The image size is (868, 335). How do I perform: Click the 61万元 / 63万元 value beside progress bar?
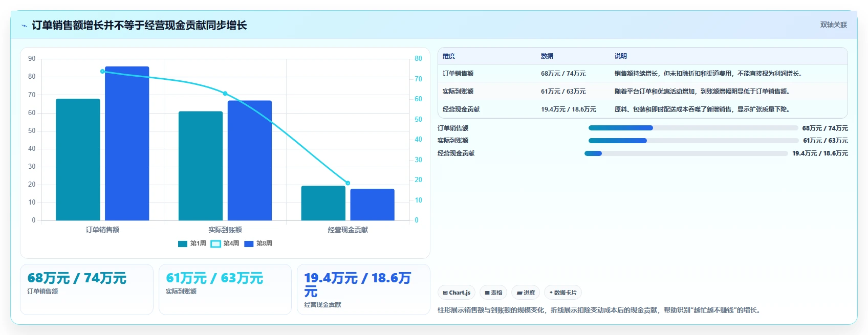pyautogui.click(x=826, y=141)
